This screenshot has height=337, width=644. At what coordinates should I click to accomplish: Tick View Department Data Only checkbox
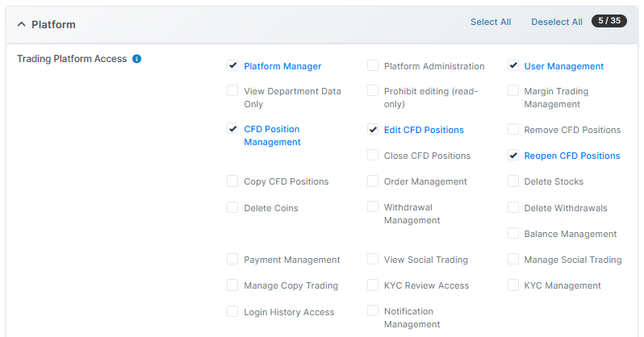tap(232, 91)
